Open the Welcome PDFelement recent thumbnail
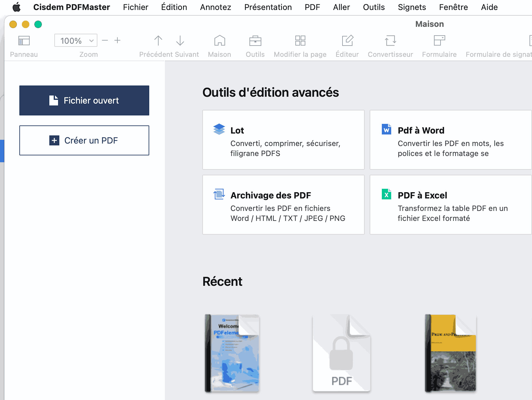 pyautogui.click(x=232, y=353)
